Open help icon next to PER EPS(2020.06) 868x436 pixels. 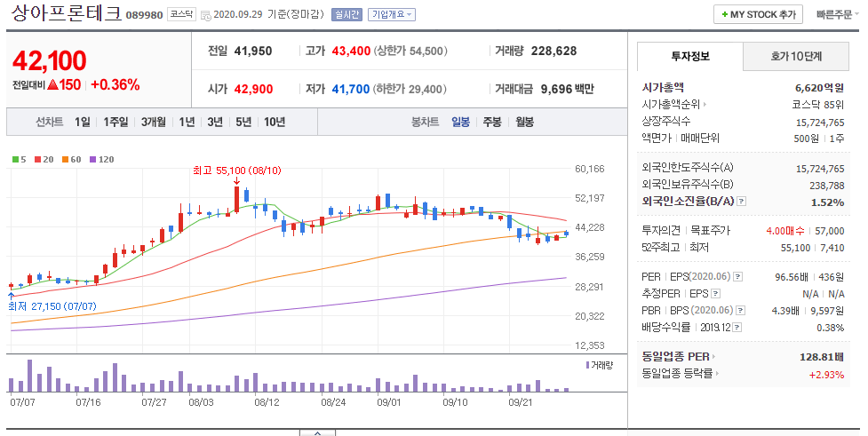click(x=738, y=277)
